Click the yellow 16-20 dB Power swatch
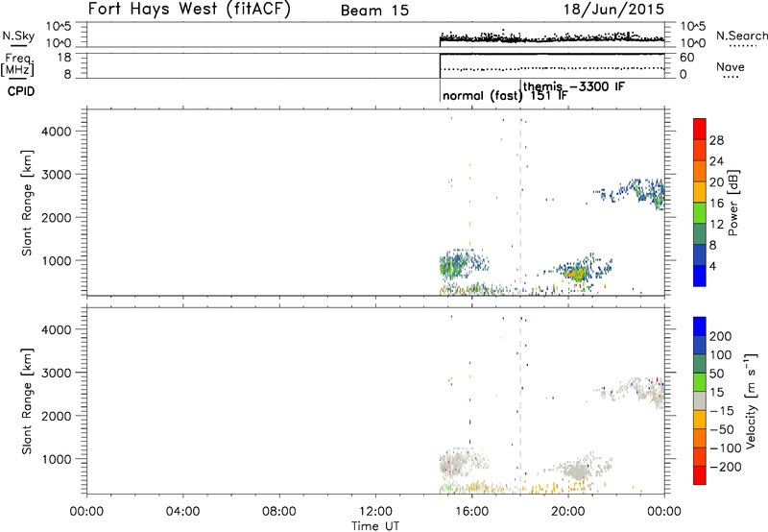Screen dimensions: 768x532 (x=700, y=191)
